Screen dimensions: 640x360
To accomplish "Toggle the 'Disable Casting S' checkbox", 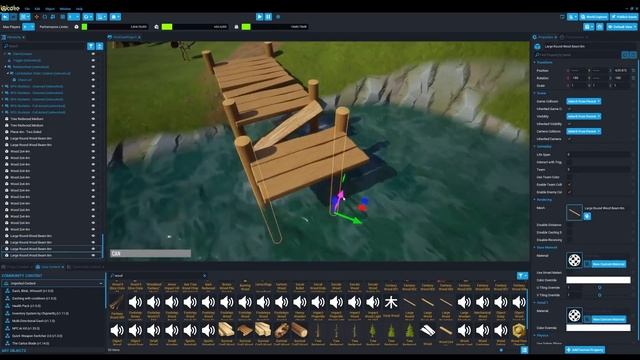I will tap(569, 232).
